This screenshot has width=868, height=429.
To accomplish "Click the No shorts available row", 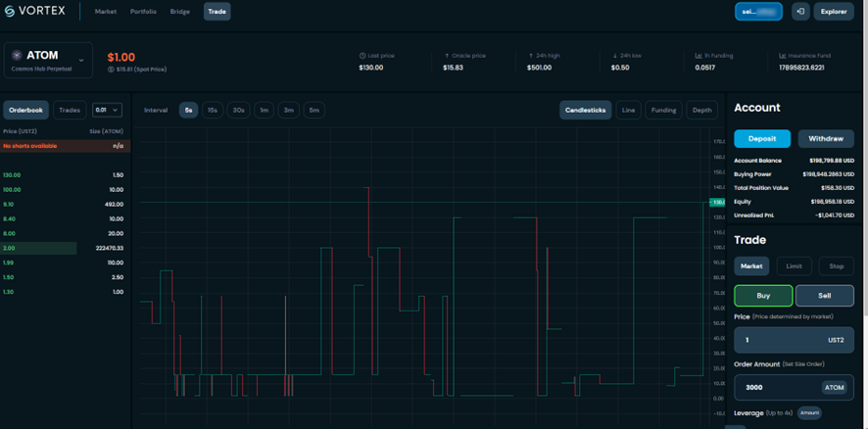I will coord(66,146).
